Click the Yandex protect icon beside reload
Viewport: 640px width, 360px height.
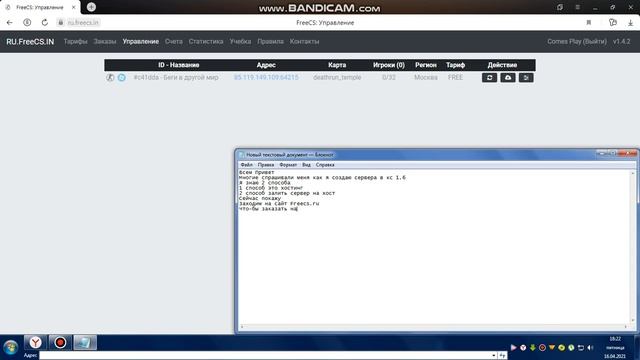click(27, 22)
